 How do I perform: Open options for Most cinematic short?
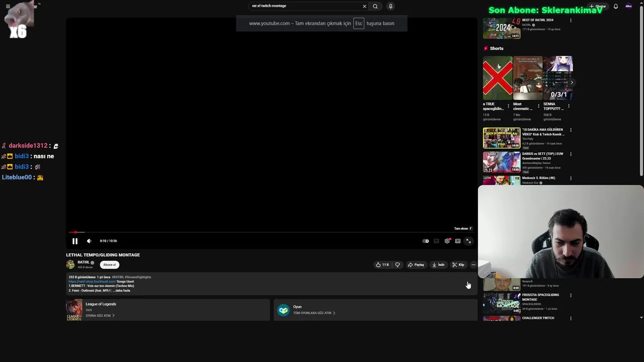pyautogui.click(x=538, y=106)
